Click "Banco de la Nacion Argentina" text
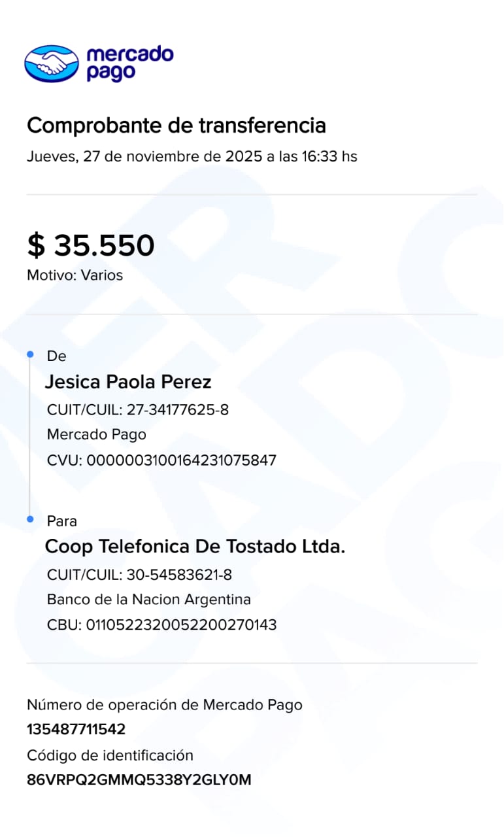 pos(149,599)
